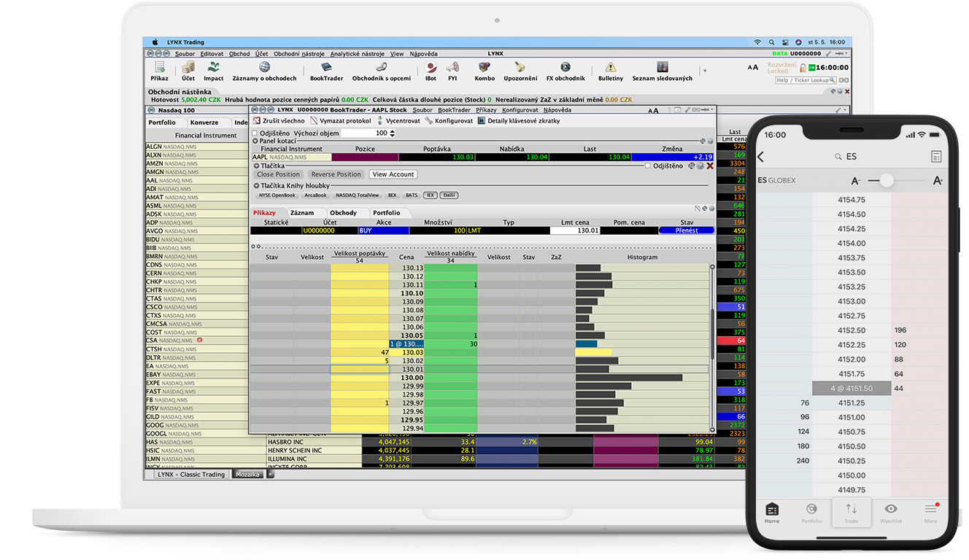Click Zrušit všechno in BookTrader
The width and height of the screenshot is (969, 560).
point(279,120)
